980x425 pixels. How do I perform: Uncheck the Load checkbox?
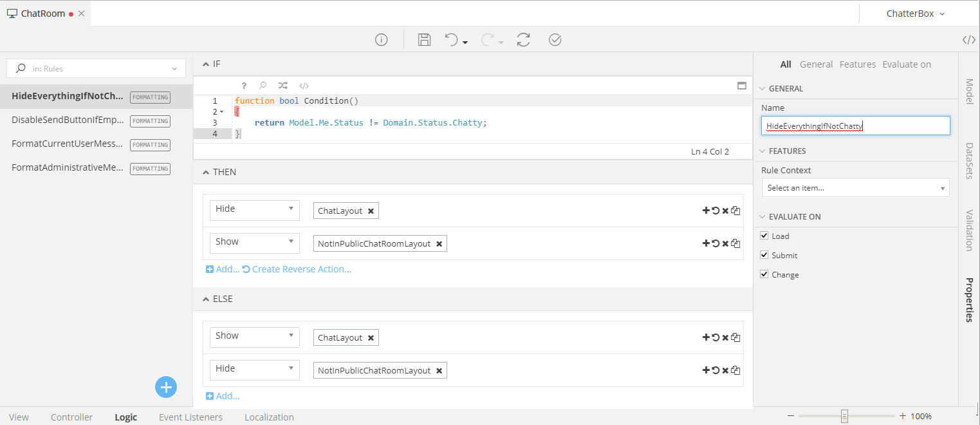(x=764, y=236)
